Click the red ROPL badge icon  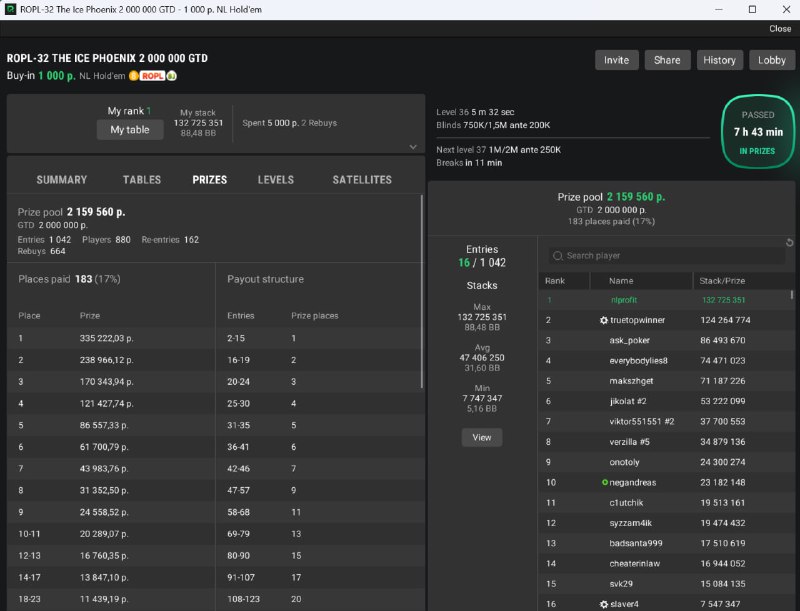[x=152, y=76]
